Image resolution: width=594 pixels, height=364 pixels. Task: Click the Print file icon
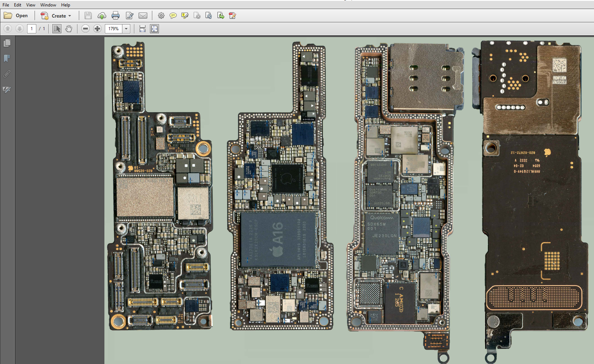(116, 15)
